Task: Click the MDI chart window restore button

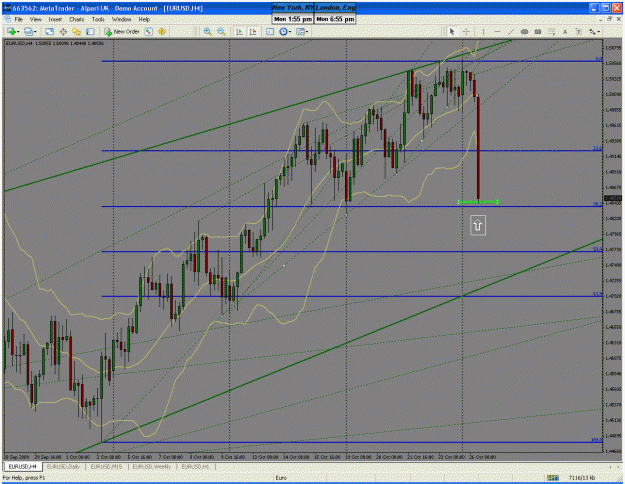Action: [609, 19]
